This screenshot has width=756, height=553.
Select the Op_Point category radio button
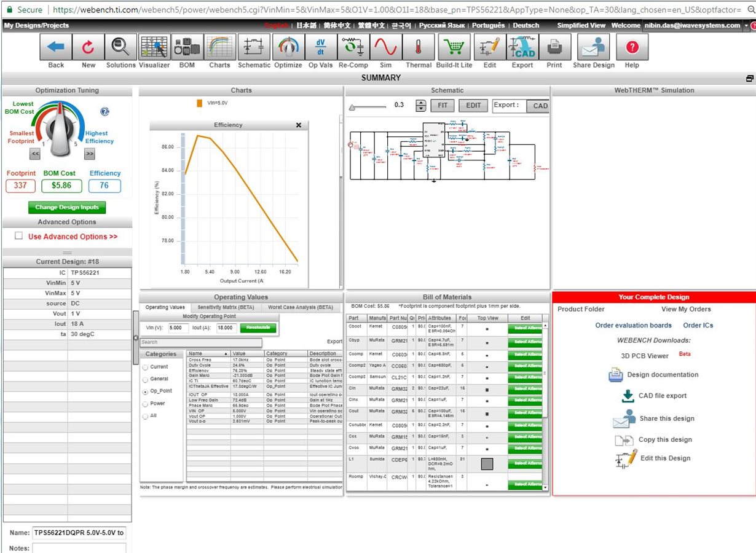point(145,391)
